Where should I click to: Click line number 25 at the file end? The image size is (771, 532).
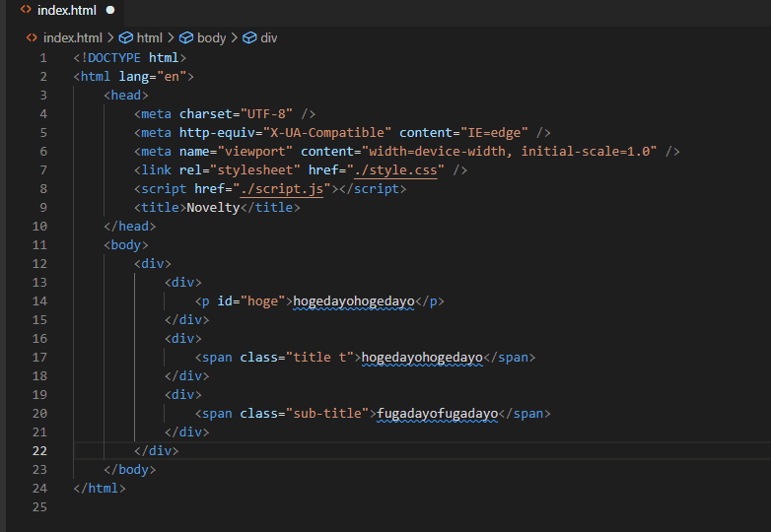pos(38,506)
